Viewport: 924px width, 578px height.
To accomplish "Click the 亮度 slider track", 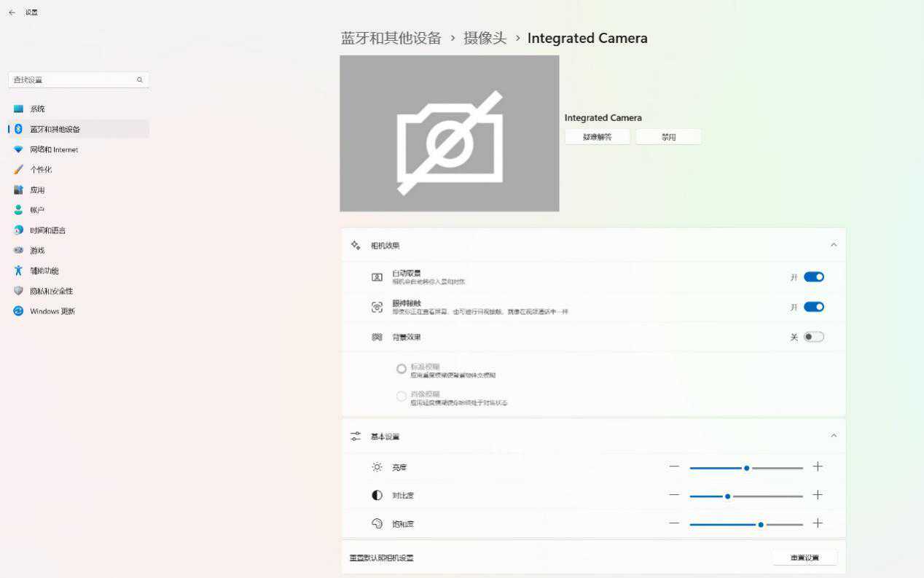I will tap(746, 468).
